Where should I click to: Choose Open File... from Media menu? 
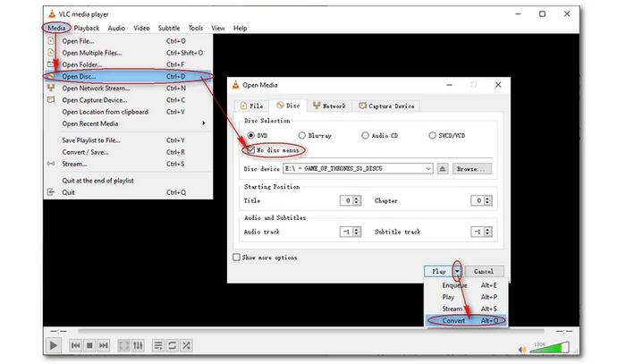[x=128, y=41]
